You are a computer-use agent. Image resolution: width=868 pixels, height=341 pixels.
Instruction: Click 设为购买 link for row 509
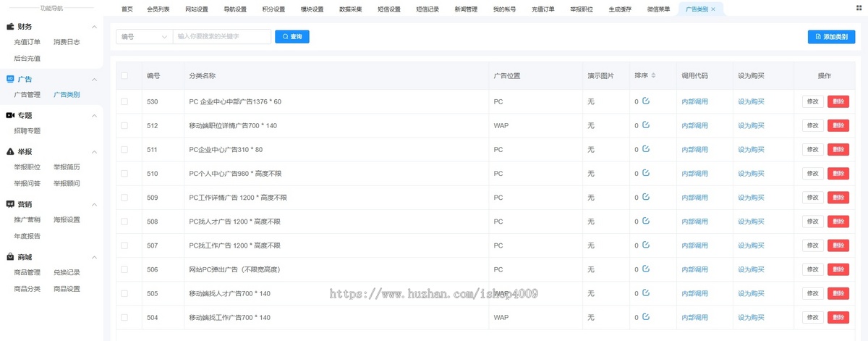click(x=751, y=198)
